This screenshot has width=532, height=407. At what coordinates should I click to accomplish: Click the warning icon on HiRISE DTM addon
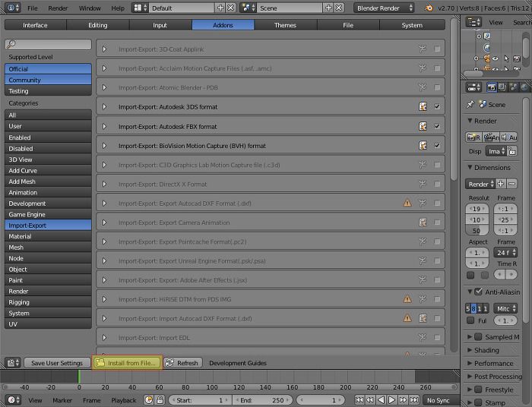click(407, 299)
